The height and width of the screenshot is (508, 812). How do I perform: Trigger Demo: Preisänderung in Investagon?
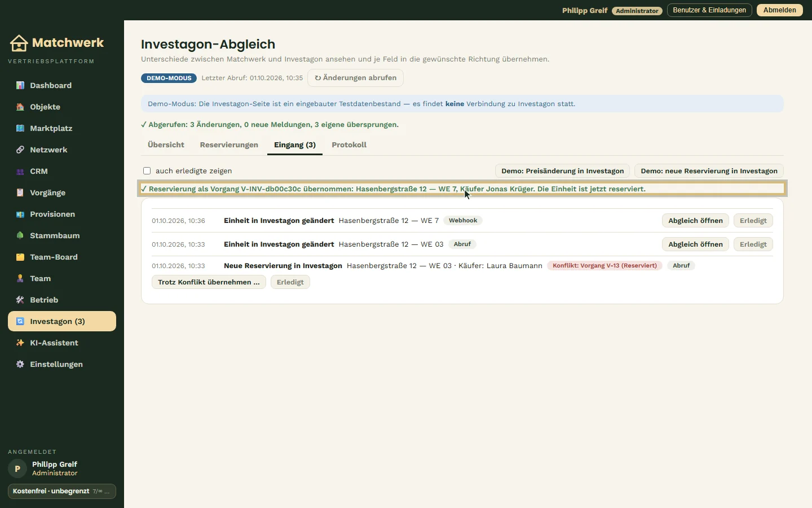tap(563, 171)
